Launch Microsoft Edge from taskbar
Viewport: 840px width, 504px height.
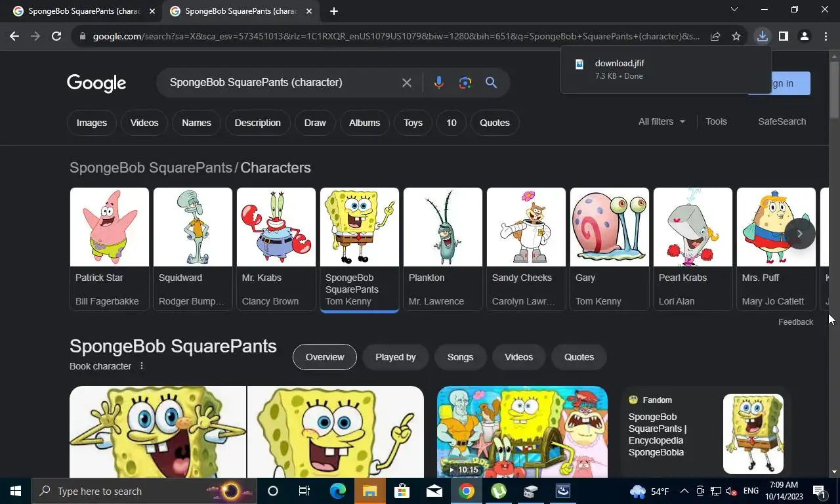[337, 491]
